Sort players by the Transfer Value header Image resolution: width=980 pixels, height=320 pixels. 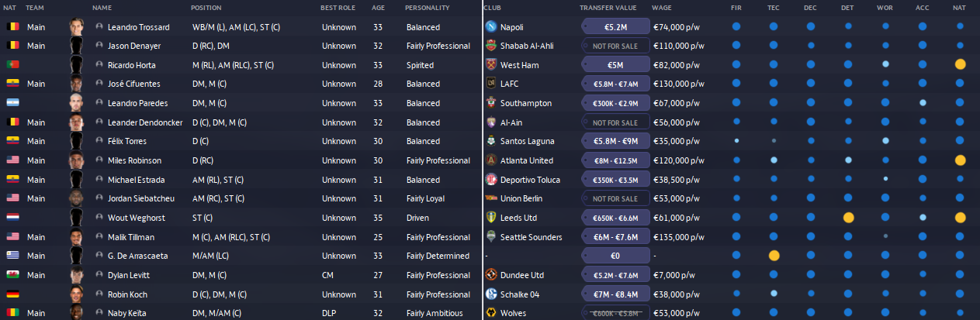(x=608, y=8)
